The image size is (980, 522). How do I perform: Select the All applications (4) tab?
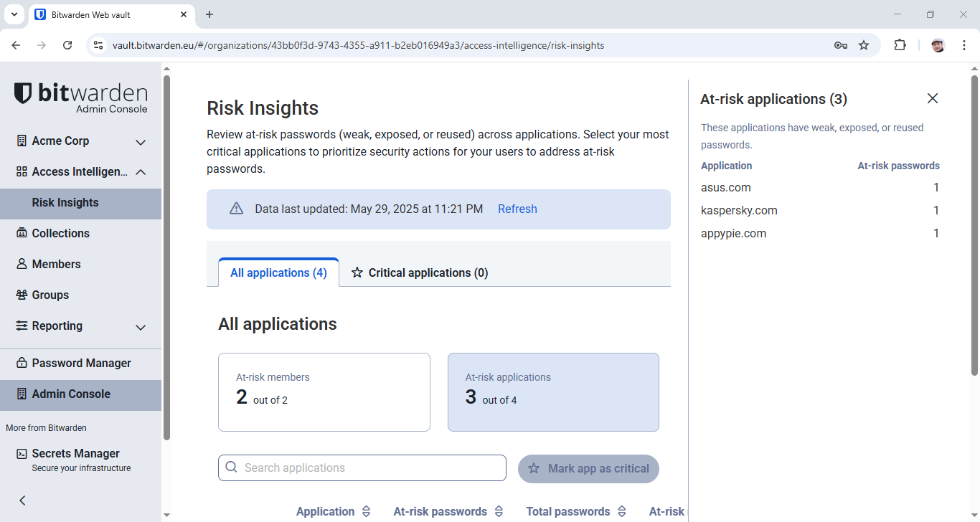[x=278, y=272]
